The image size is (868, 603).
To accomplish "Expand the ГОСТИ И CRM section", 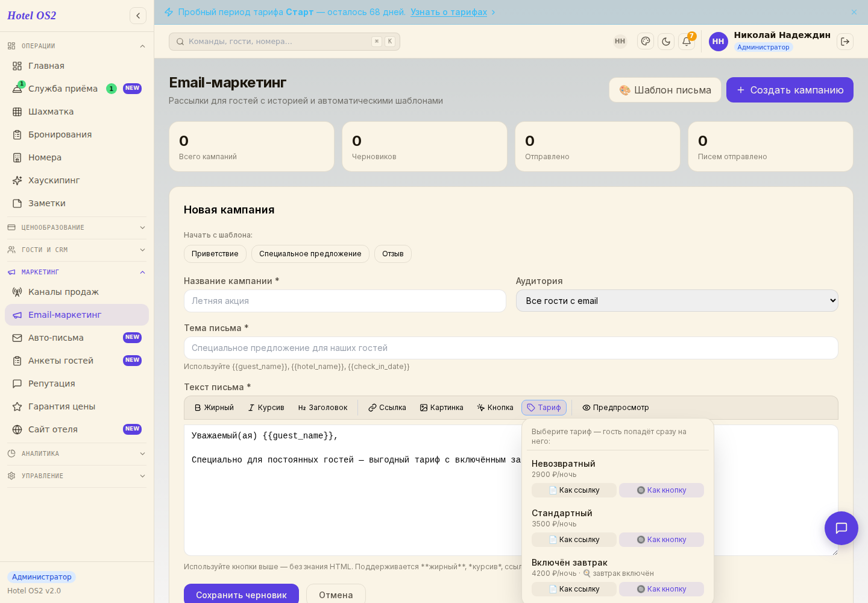I will pyautogui.click(x=77, y=250).
